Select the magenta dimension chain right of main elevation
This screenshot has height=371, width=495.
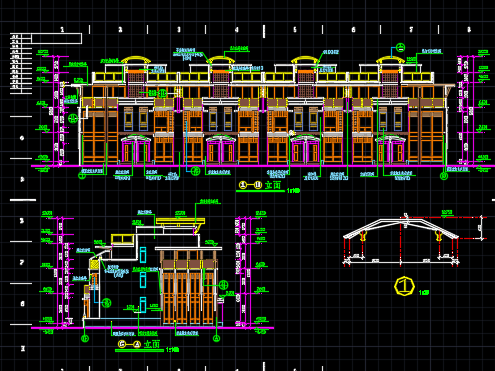[466, 110]
